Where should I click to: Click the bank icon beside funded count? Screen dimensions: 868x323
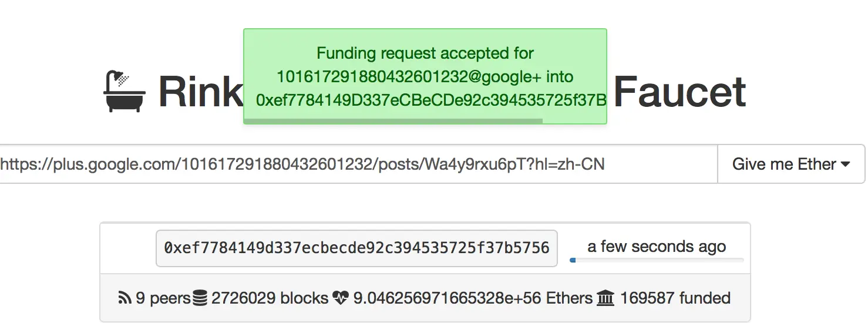click(x=605, y=298)
